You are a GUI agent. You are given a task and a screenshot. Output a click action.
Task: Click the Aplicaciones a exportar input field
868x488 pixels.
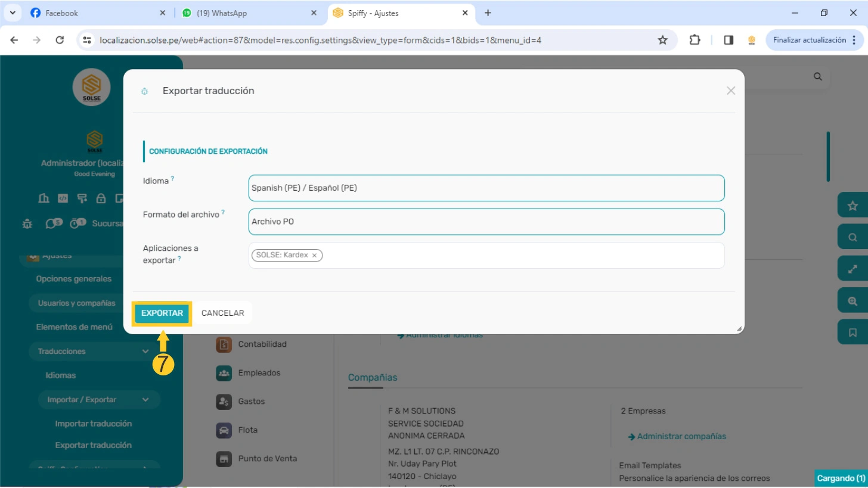tap(519, 255)
